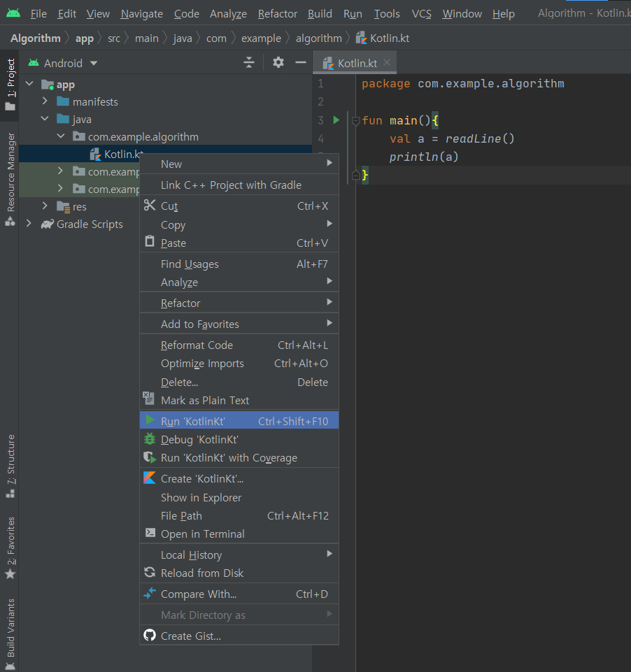Screen dimensions: 631x672
Task: Choose Show in Explorer
Action: pos(239,497)
